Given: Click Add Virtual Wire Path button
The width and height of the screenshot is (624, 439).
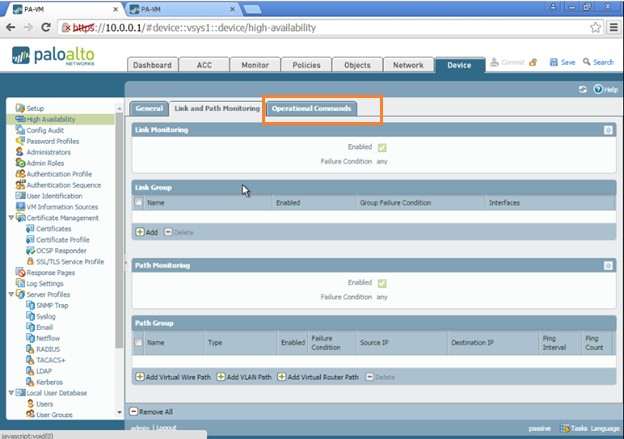Looking at the screenshot, I should tap(171, 377).
